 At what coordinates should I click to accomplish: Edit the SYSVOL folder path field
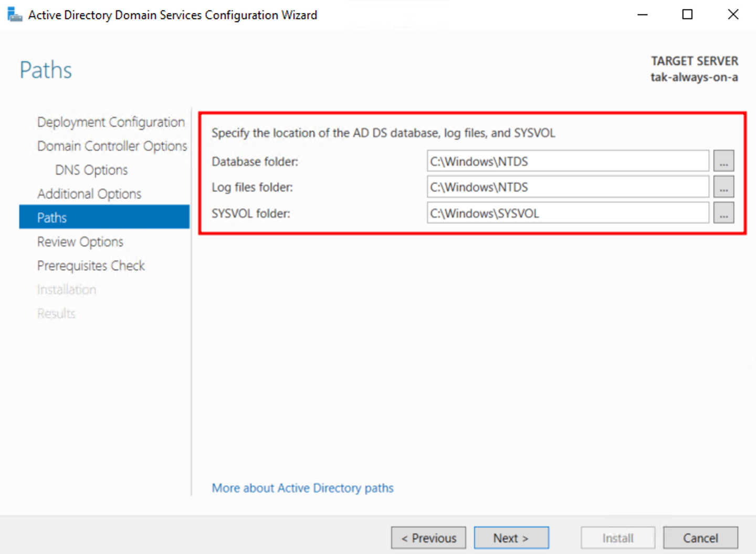568,213
